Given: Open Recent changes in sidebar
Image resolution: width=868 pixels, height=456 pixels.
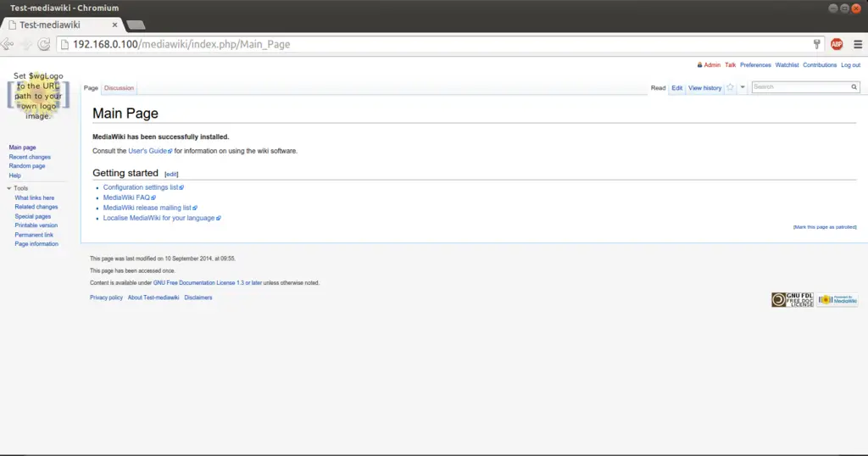Looking at the screenshot, I should (x=30, y=157).
